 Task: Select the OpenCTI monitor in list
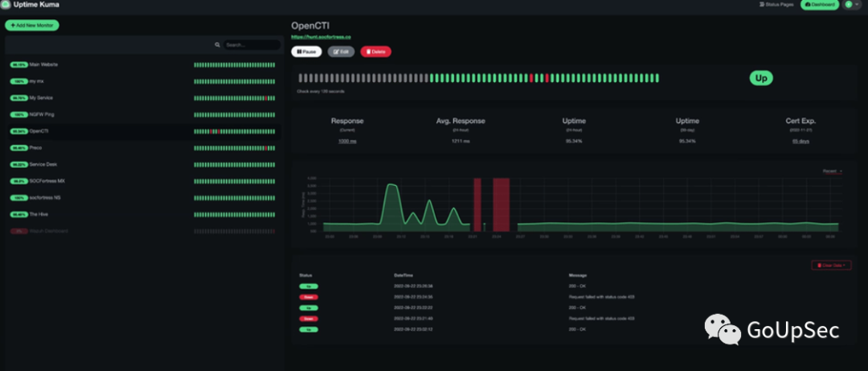tap(143, 131)
